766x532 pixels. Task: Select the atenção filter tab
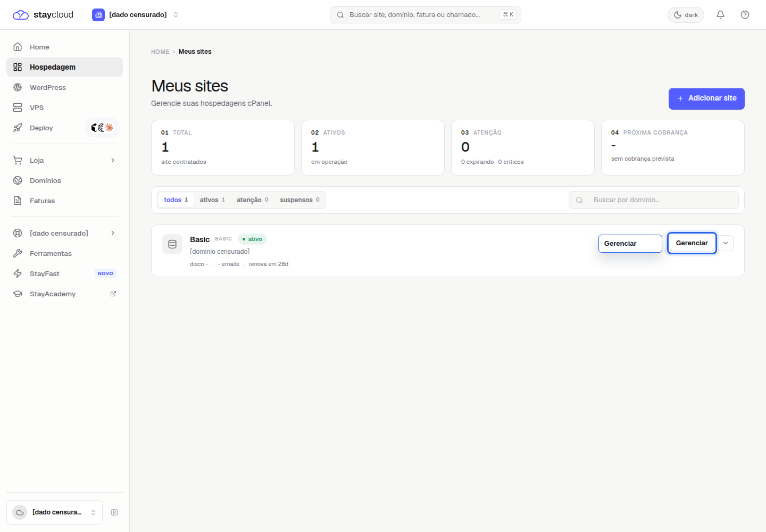tap(253, 200)
